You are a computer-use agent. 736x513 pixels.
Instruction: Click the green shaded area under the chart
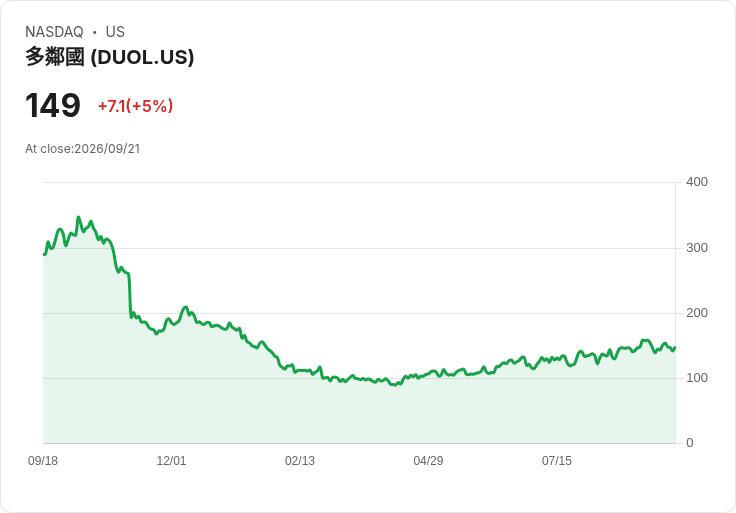pyautogui.click(x=359, y=411)
